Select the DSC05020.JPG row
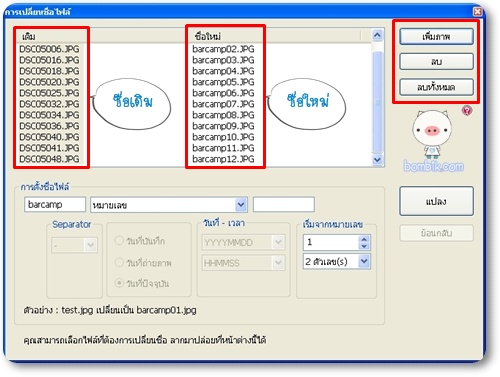 point(49,82)
